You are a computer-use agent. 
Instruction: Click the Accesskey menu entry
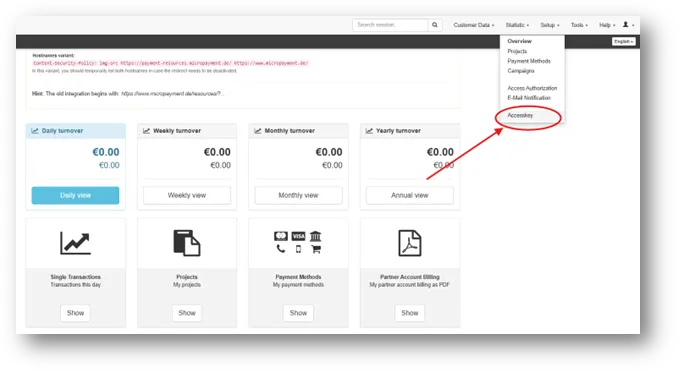pos(520,115)
